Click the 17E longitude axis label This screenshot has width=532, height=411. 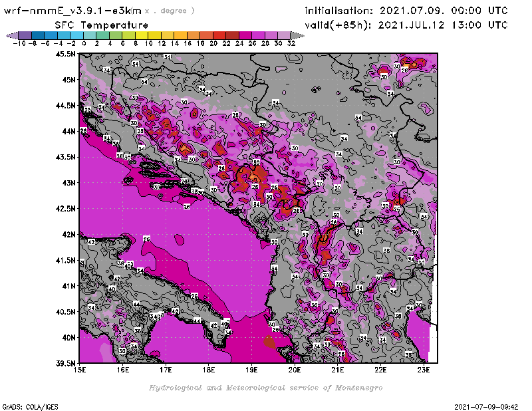pyautogui.click(x=166, y=370)
